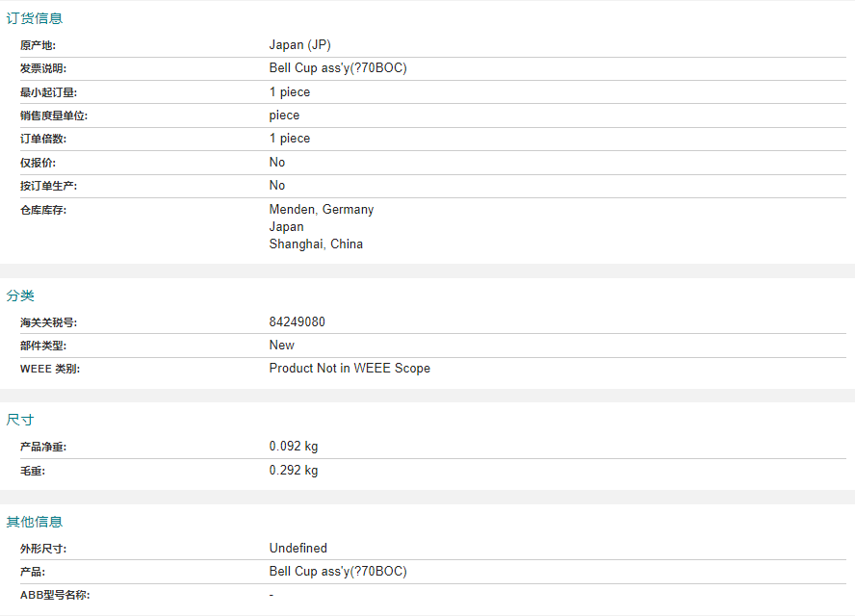Image resolution: width=855 pixels, height=616 pixels.
Task: Click the 部件类型 New value
Action: [x=281, y=346]
